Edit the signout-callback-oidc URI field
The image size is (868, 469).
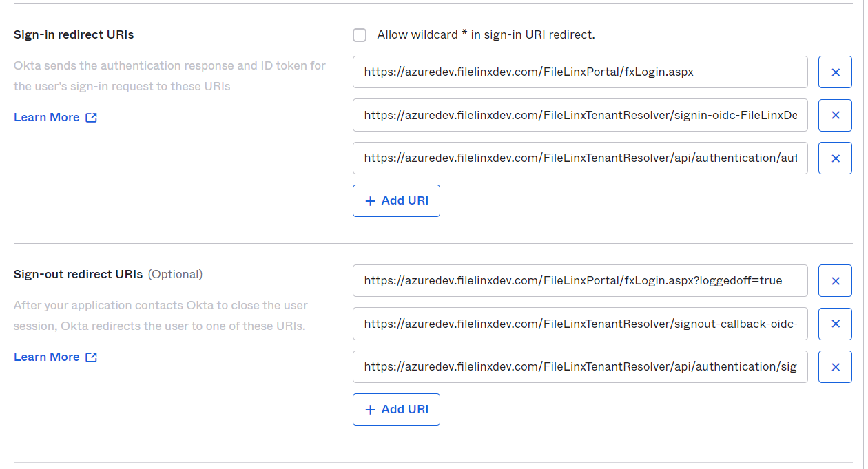[x=580, y=324]
